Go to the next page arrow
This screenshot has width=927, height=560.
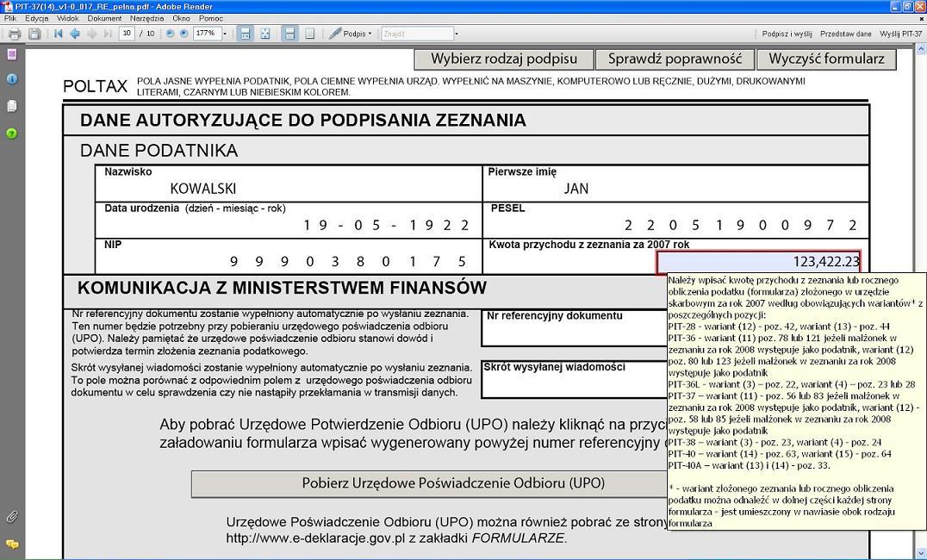pos(91,34)
